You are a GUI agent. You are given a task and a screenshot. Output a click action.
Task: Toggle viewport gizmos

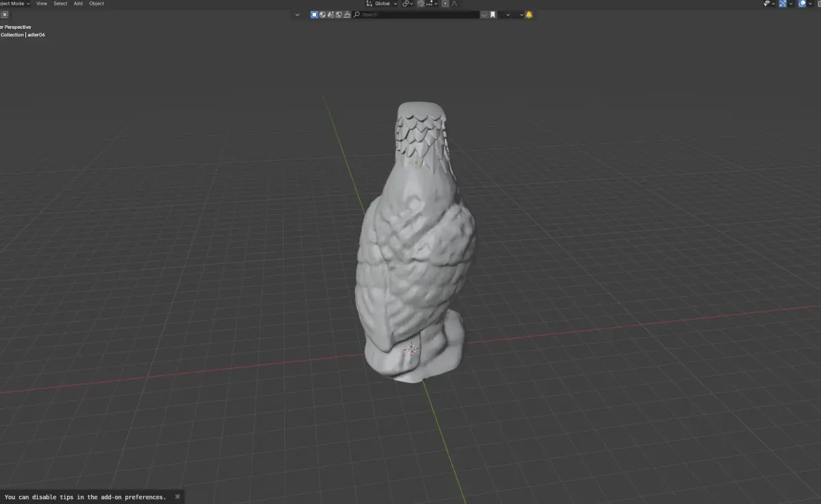tap(783, 3)
